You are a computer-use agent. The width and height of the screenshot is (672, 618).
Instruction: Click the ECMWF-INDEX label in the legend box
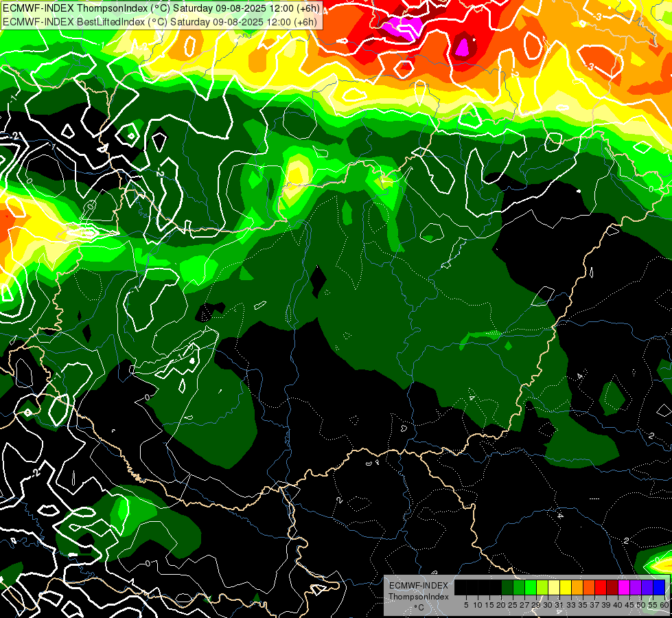[418, 586]
